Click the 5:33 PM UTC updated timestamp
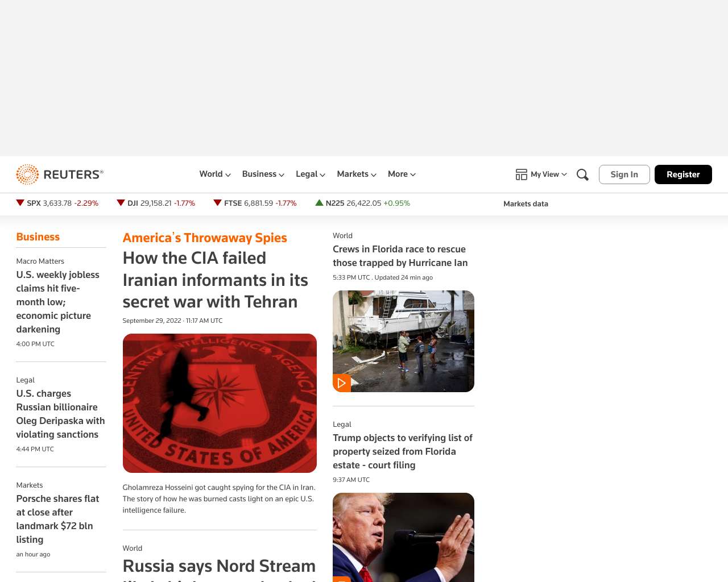Viewport: 728px width, 582px height. 383,277
